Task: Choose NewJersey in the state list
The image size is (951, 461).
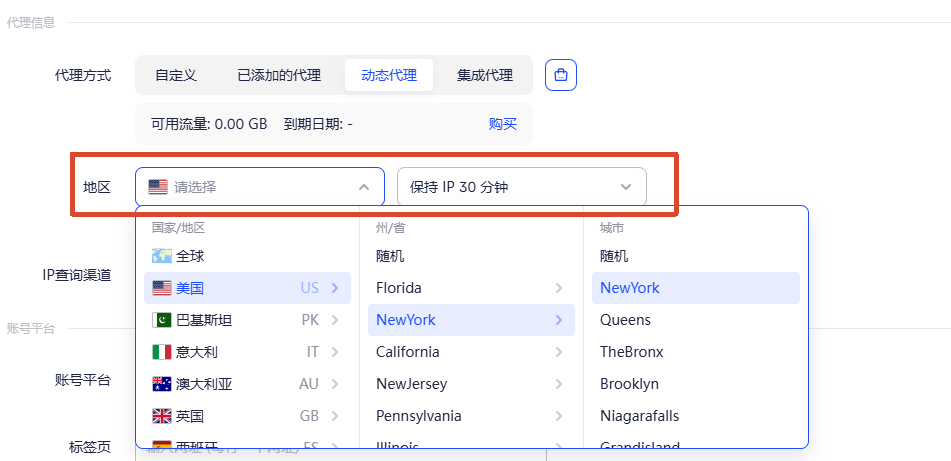Action: pyautogui.click(x=471, y=384)
